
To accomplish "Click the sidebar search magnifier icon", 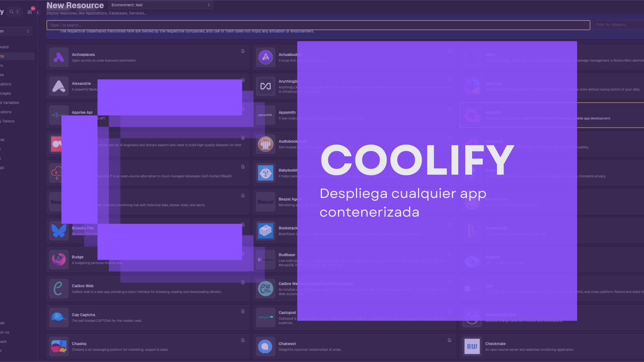I will pyautogui.click(x=11, y=12).
